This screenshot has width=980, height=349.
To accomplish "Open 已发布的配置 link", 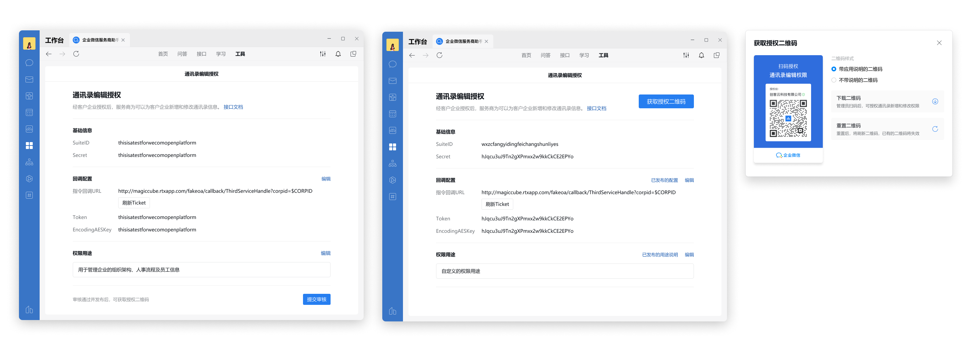I will [664, 180].
